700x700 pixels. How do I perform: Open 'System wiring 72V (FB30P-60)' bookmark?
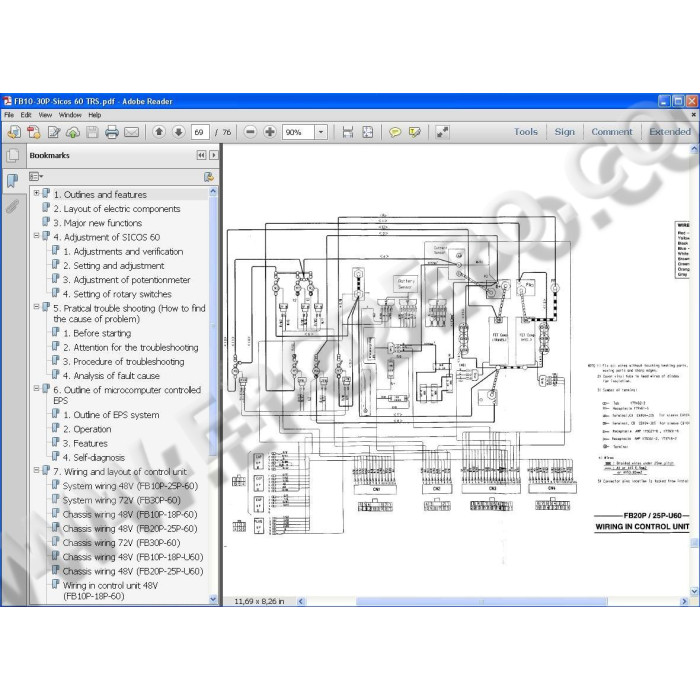tap(121, 500)
